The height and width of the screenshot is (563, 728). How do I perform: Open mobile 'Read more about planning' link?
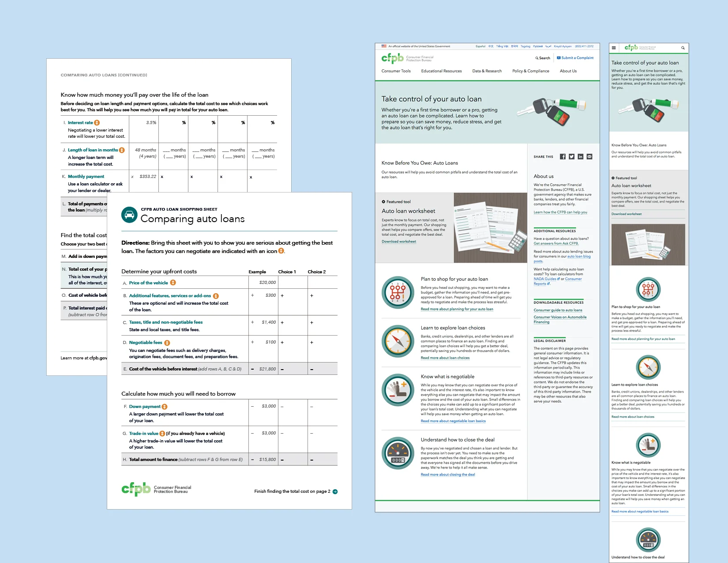click(x=643, y=339)
